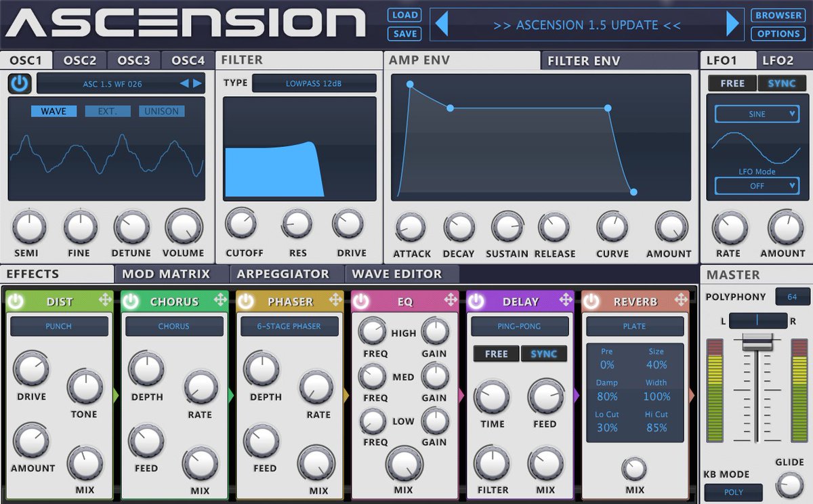Viewport: 813px width, 504px height.
Task: Open the CHORUS type selector dropdown
Action: (174, 326)
